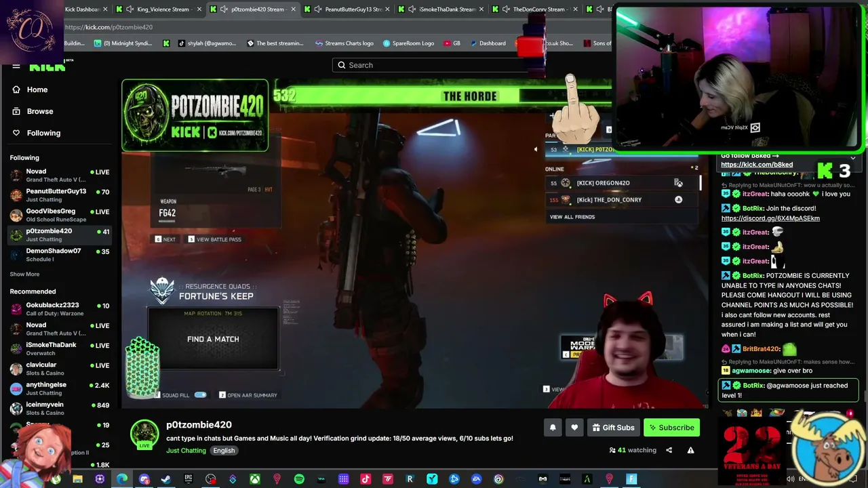
Task: Open the discord.gg invite link in chat
Action: tap(770, 218)
